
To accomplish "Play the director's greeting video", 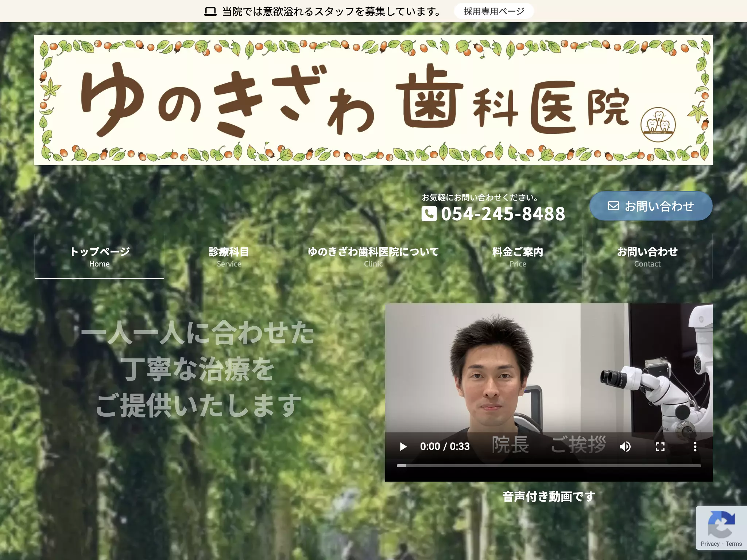I will [403, 447].
